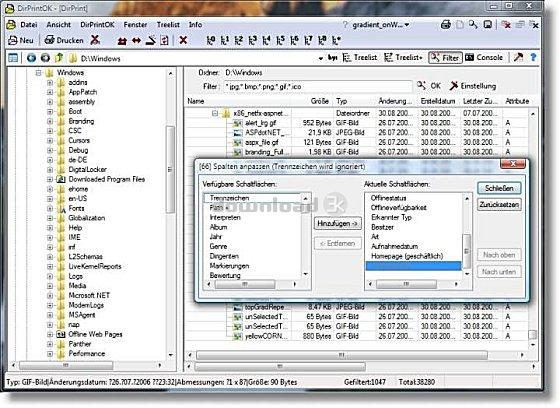This screenshot has height=408, width=560.
Task: Collapse the Windows folder node
Action: (39, 73)
